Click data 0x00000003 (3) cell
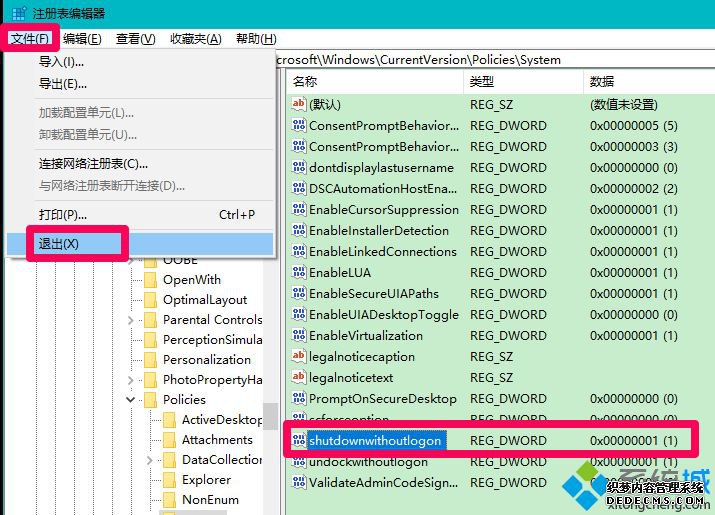Screen dimensions: 715x515 point(633,146)
